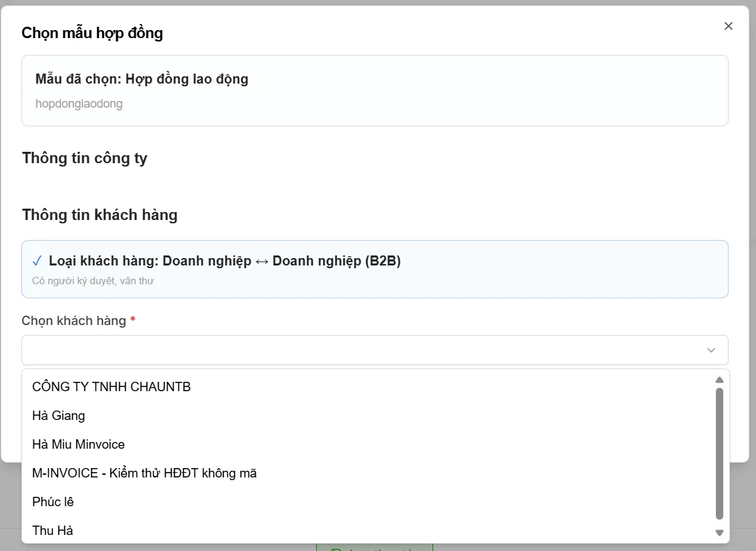Choose Hà Giang as the customer
Screen dimensions: 756x551
pyautogui.click(x=59, y=415)
